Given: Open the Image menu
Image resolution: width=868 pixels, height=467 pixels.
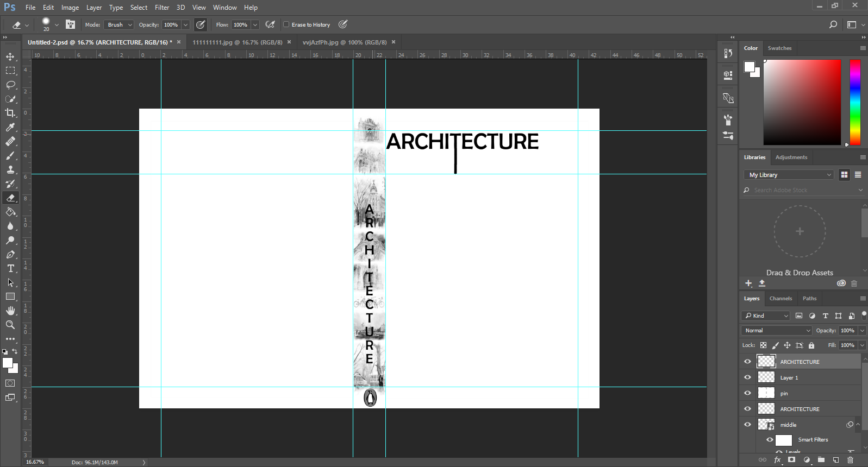Looking at the screenshot, I should tap(70, 8).
